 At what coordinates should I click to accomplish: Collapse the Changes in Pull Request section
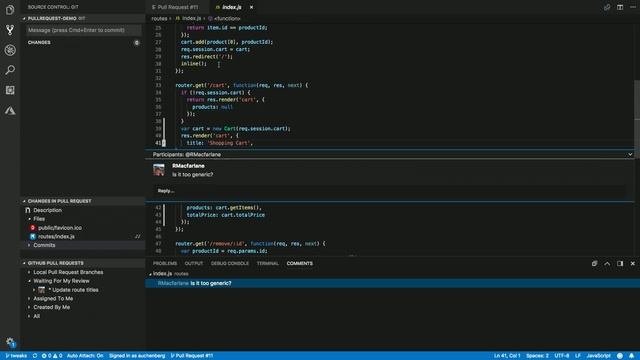coord(24,201)
